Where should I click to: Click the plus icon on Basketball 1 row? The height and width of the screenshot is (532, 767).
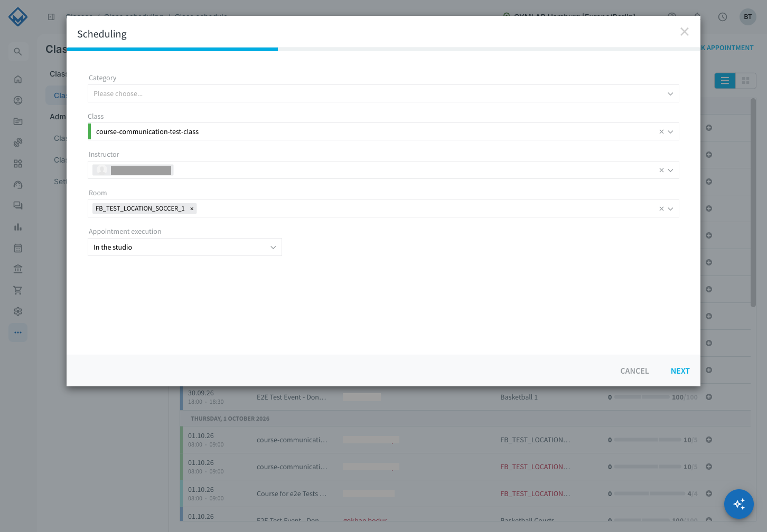pyautogui.click(x=709, y=397)
